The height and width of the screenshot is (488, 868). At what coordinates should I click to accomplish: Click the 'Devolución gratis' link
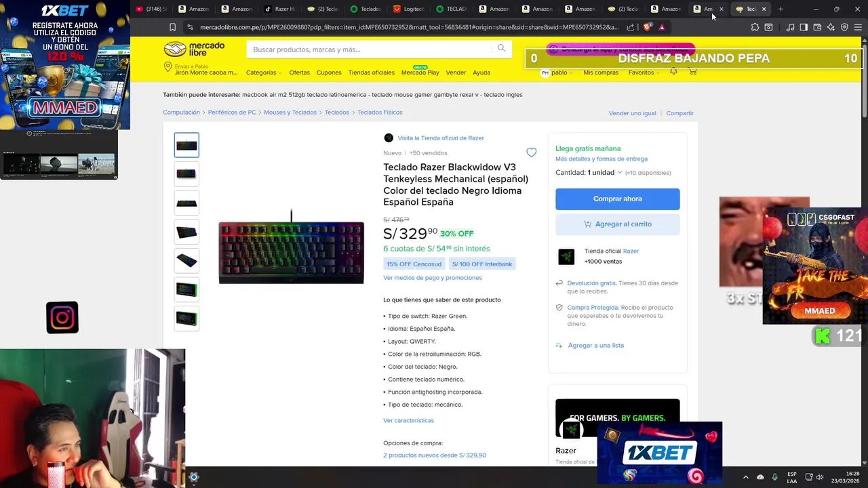(591, 283)
